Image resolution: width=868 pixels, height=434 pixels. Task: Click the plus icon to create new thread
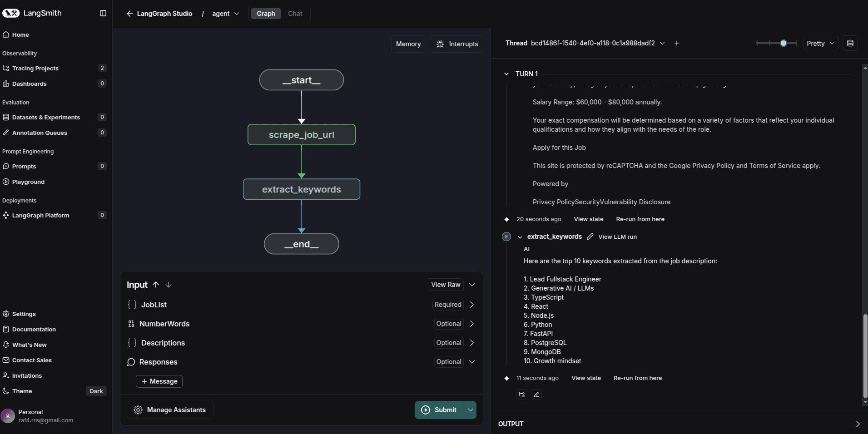(x=676, y=43)
